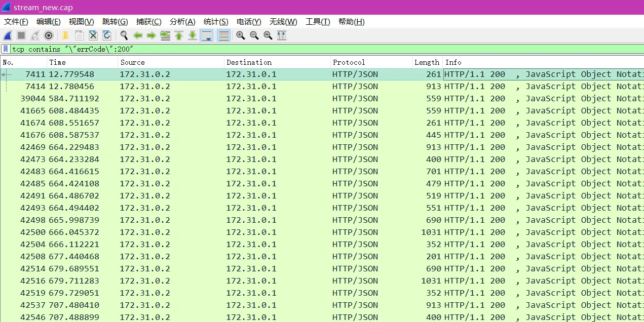
Task: Open the display filter bookmark dropdown
Action: tap(6, 49)
